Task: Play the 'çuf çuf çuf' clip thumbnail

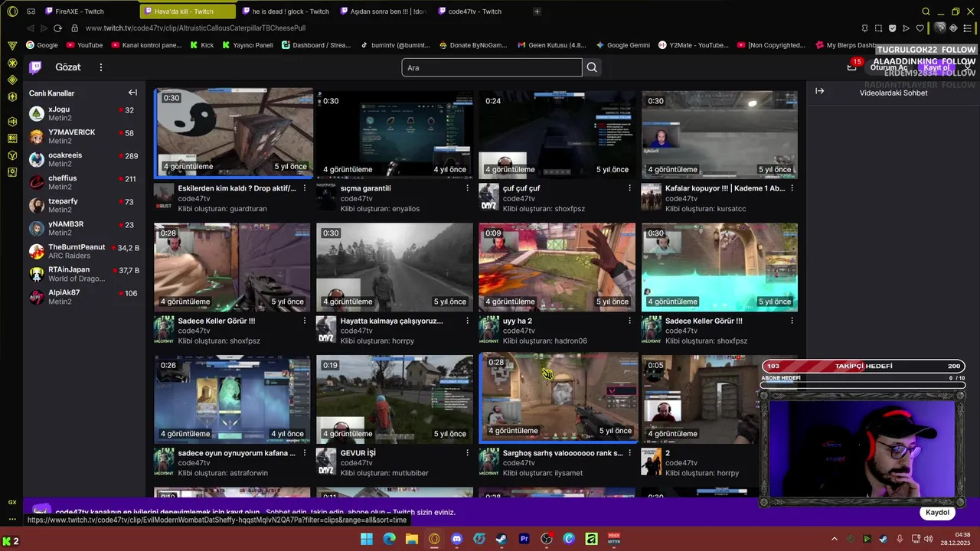Action: [557, 135]
